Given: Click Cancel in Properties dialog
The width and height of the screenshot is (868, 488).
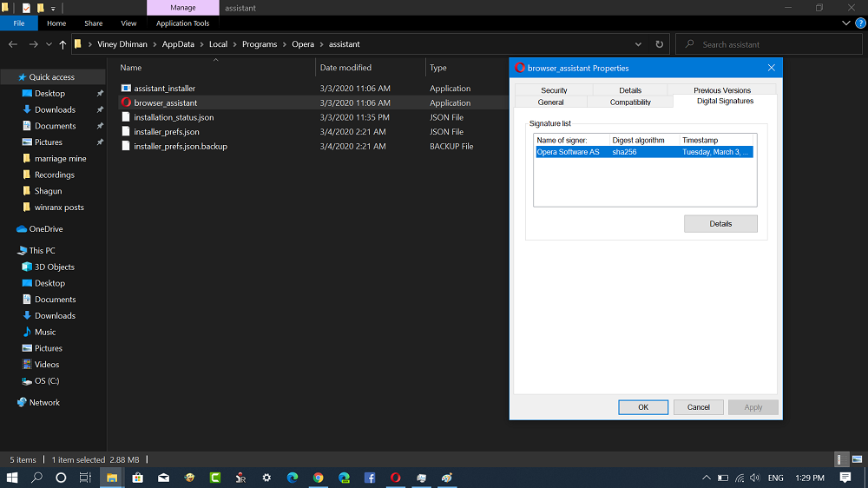Looking at the screenshot, I should tap(698, 407).
